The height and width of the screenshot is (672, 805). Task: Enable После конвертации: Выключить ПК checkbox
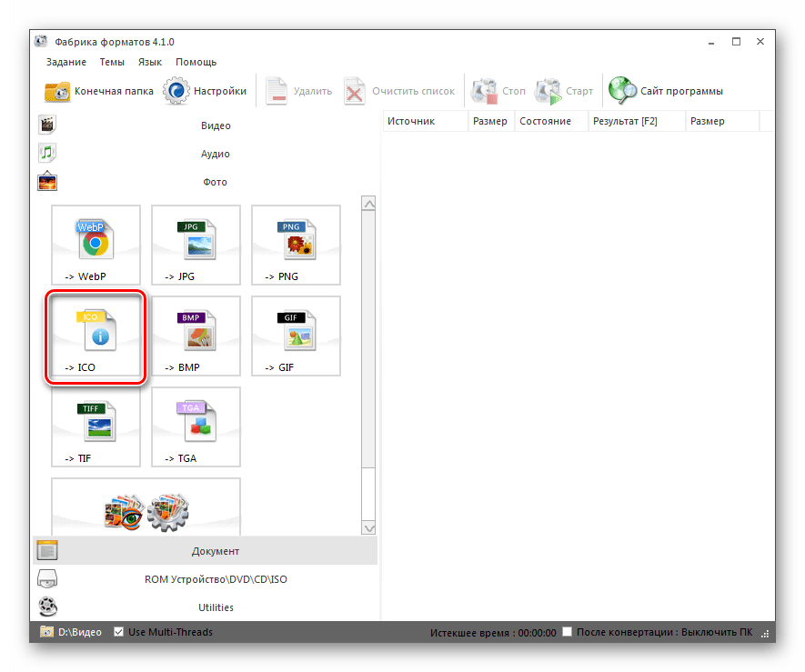coord(568,631)
